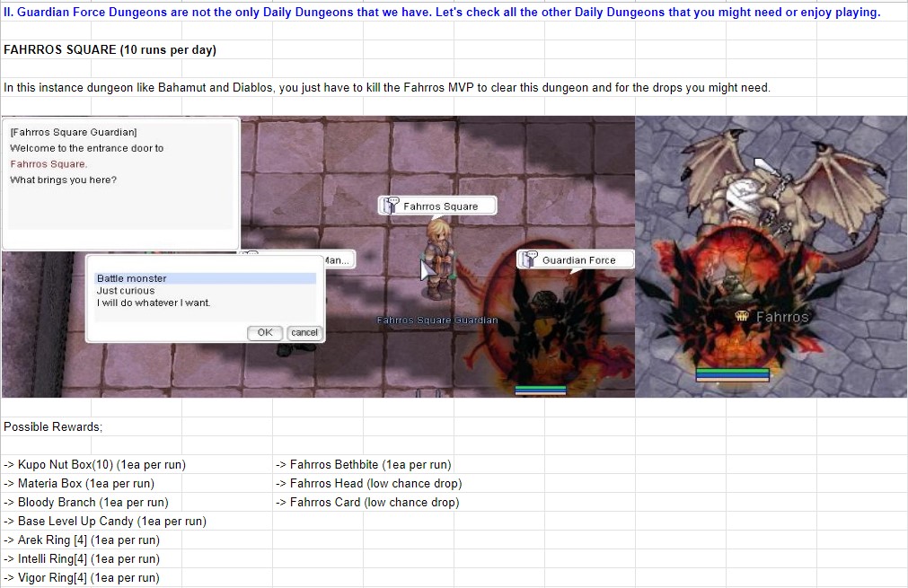Choose 'I will do whatever I want.'
This screenshot has width=908, height=588.
(x=205, y=303)
